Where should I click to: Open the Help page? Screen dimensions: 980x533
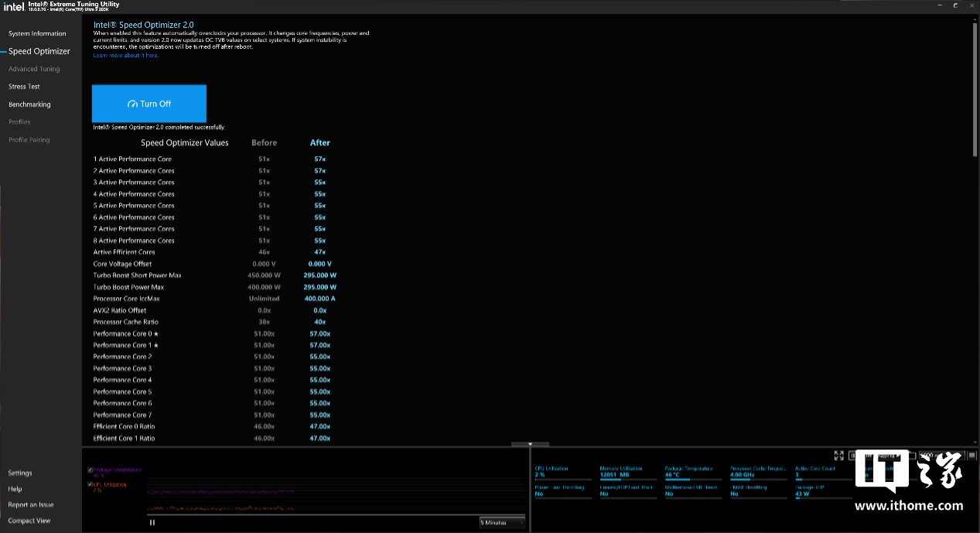(x=15, y=489)
